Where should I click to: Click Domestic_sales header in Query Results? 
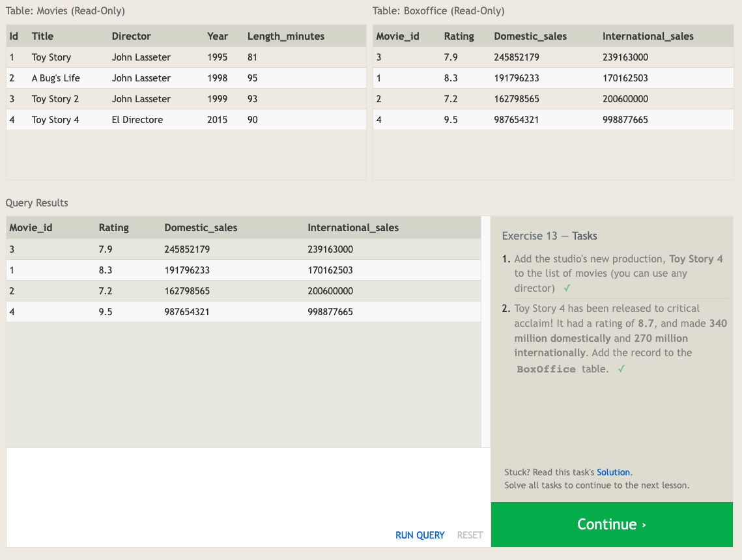201,227
